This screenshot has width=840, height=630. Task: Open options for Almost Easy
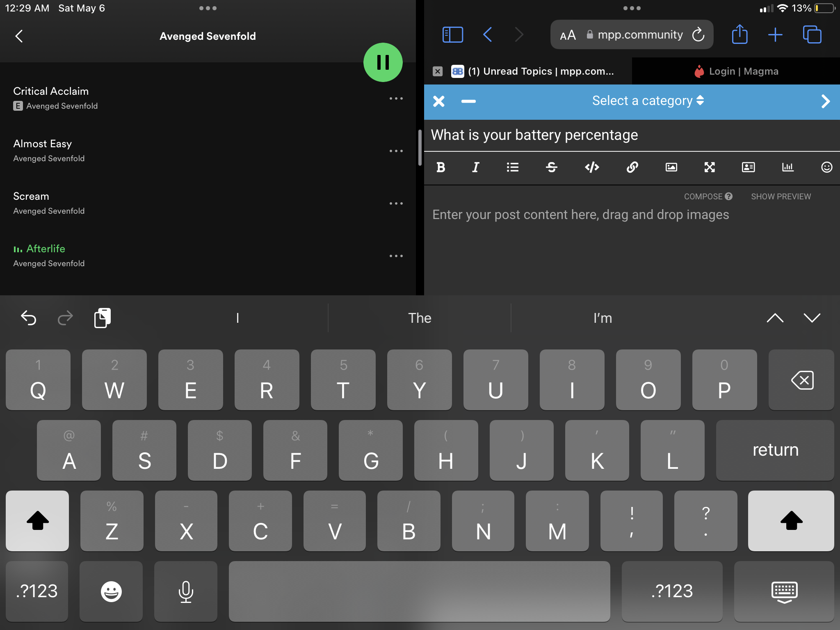click(396, 151)
